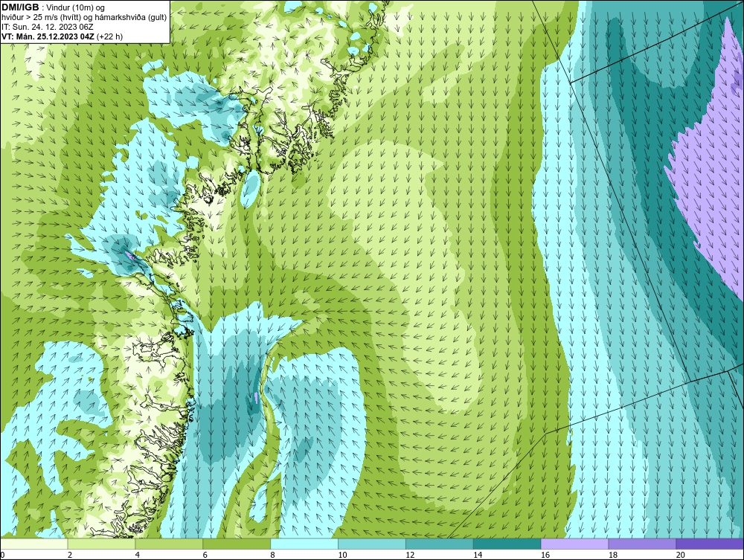Click the legend scale label '20'
This screenshot has height=560, width=744.
(x=681, y=555)
